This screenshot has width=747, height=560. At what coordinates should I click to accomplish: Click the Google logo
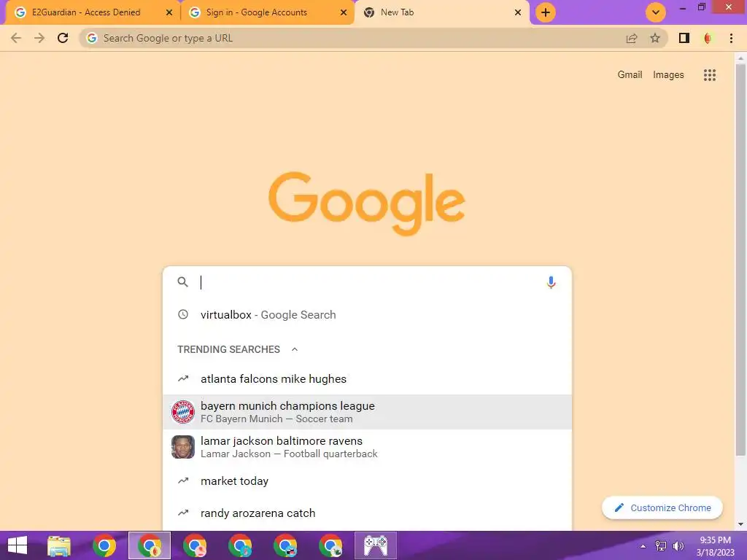pos(367,204)
